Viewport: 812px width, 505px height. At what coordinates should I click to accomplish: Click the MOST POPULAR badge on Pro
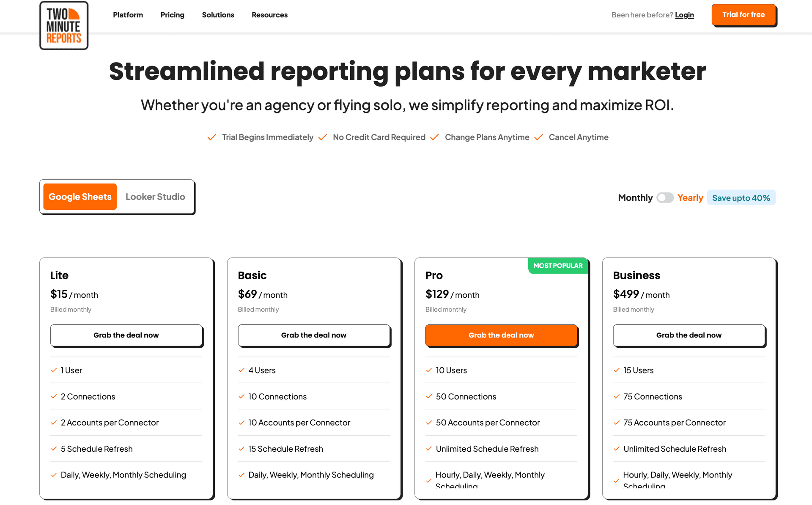(558, 266)
